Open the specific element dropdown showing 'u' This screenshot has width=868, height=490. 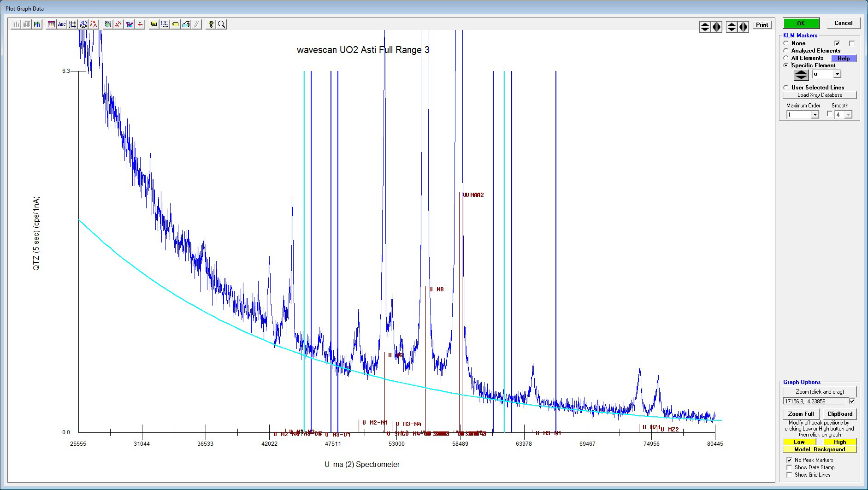837,74
